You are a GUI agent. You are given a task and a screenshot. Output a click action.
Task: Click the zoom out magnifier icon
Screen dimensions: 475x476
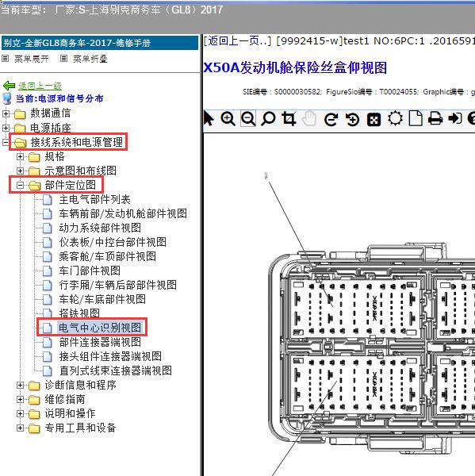(x=248, y=118)
